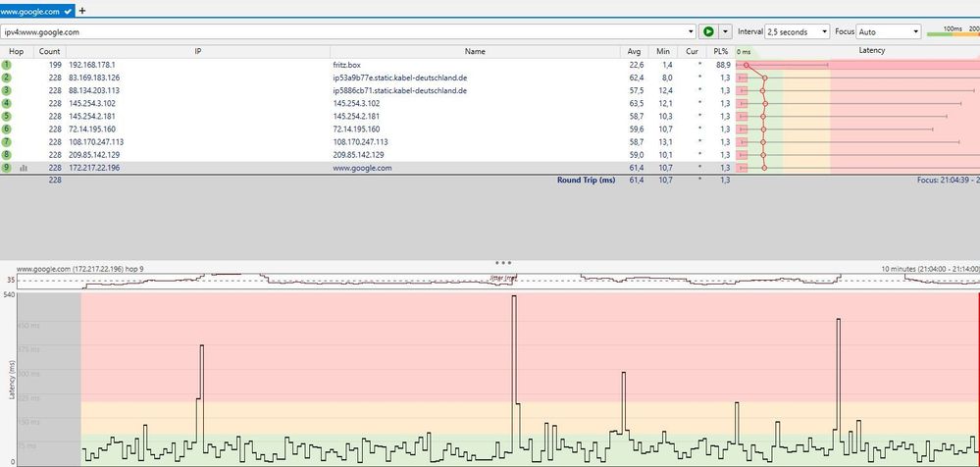The image size is (980, 467).
Task: Select IP 108.170.247.113 in IP column
Action: pos(95,142)
